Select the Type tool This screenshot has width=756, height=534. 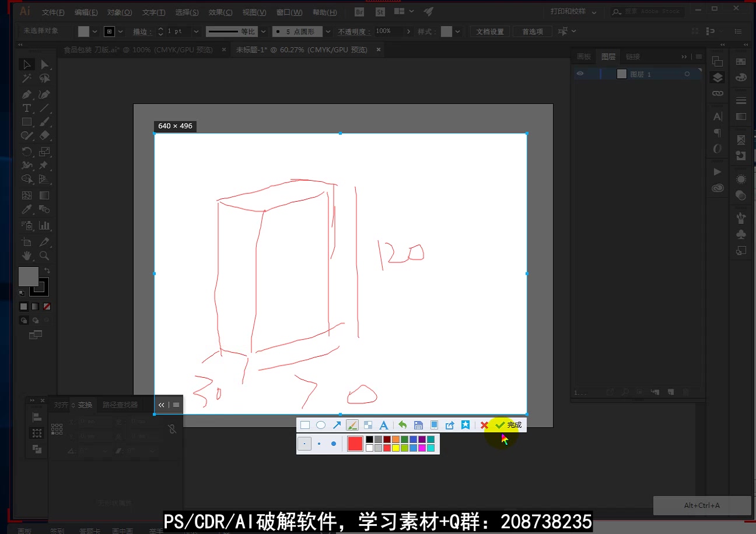(27, 108)
